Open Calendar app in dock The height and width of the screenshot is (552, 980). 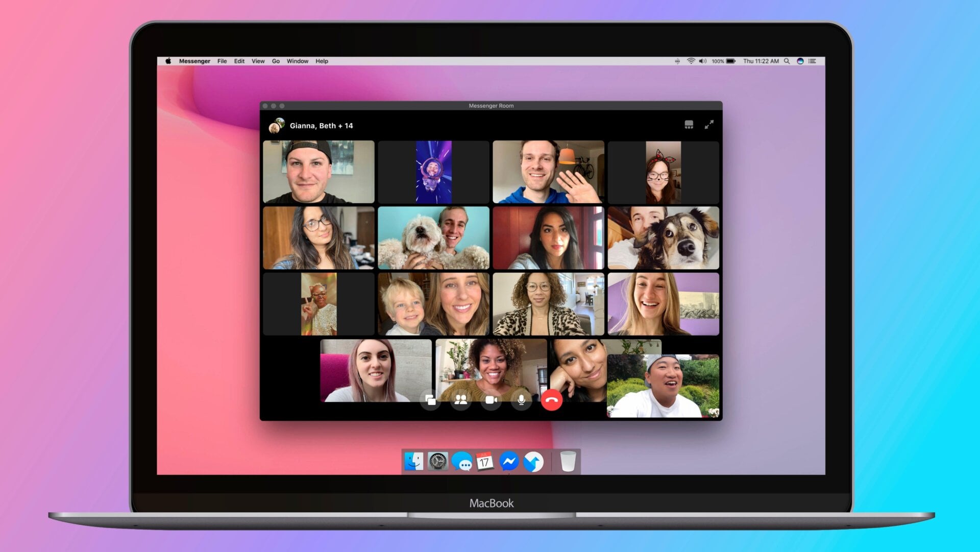coord(485,462)
